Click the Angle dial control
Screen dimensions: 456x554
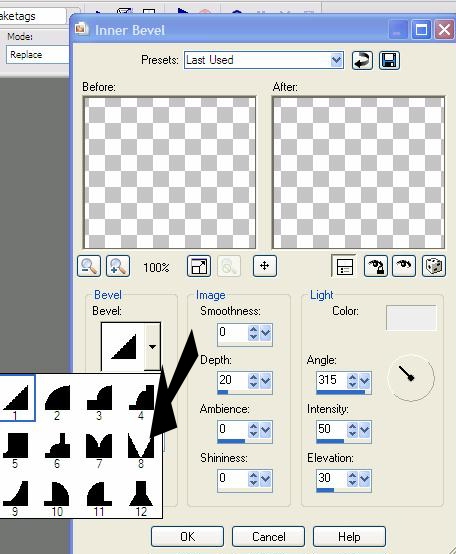[411, 378]
